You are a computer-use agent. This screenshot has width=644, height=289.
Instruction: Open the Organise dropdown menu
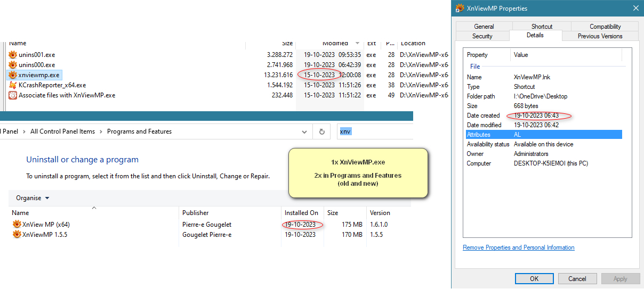point(33,198)
